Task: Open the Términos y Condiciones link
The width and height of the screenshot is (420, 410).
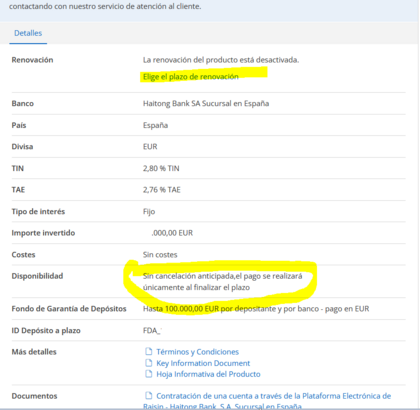Action: (x=198, y=352)
